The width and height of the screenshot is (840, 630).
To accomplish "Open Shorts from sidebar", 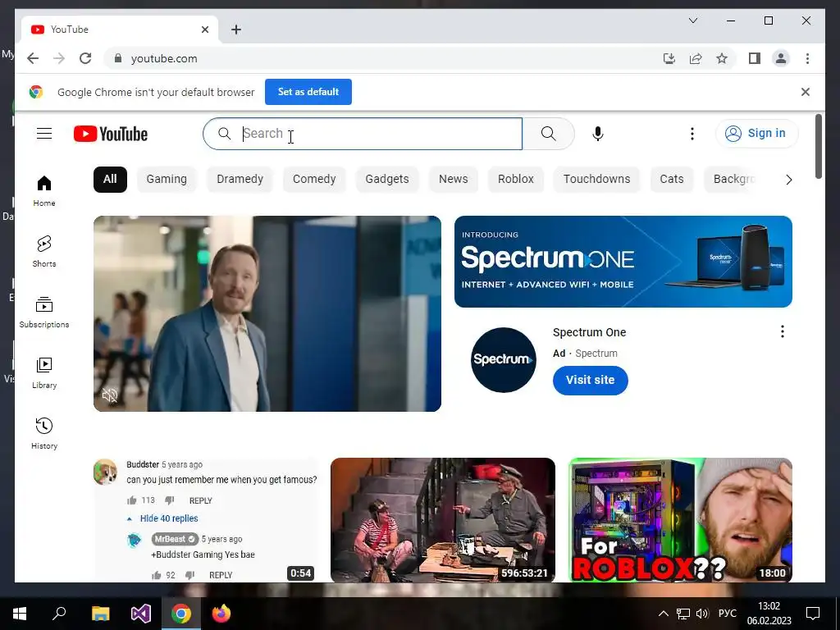I will point(44,252).
